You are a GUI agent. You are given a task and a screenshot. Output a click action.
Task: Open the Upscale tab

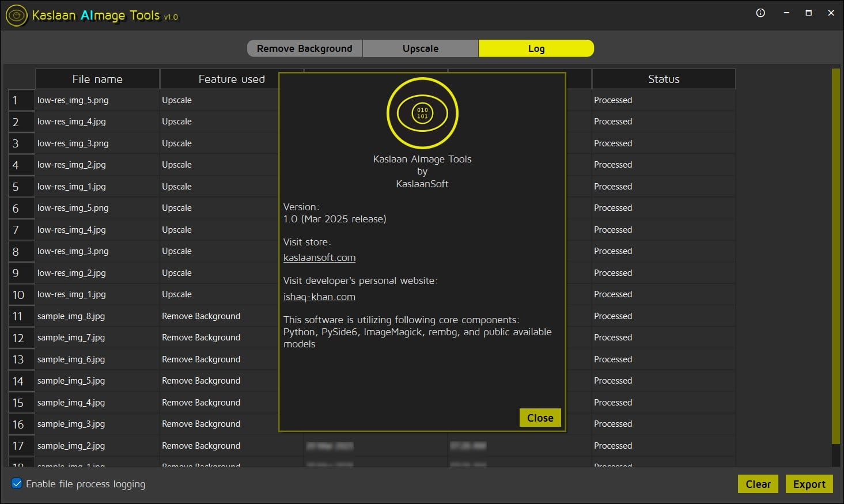point(421,48)
